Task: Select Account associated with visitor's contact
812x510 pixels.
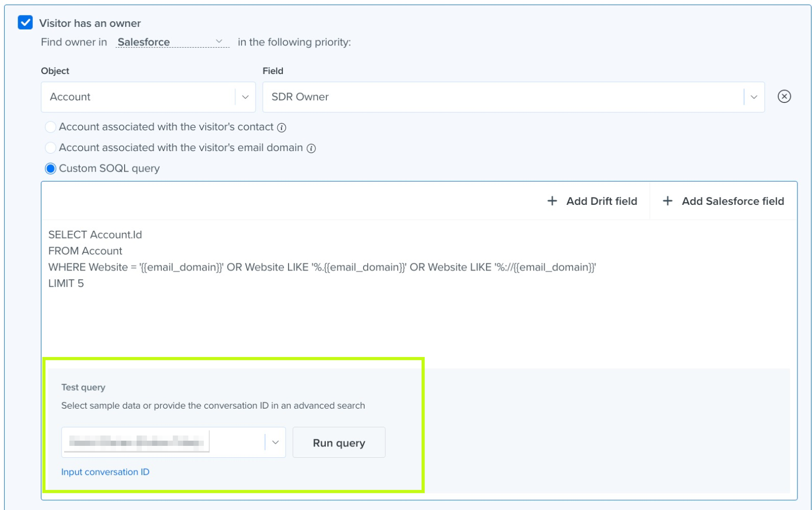Action: pyautogui.click(x=50, y=127)
